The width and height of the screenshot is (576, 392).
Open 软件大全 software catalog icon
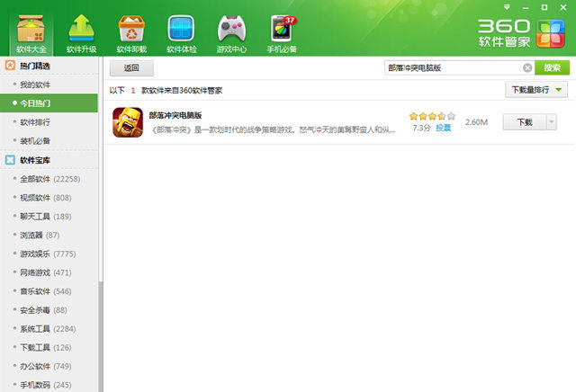pos(31,34)
